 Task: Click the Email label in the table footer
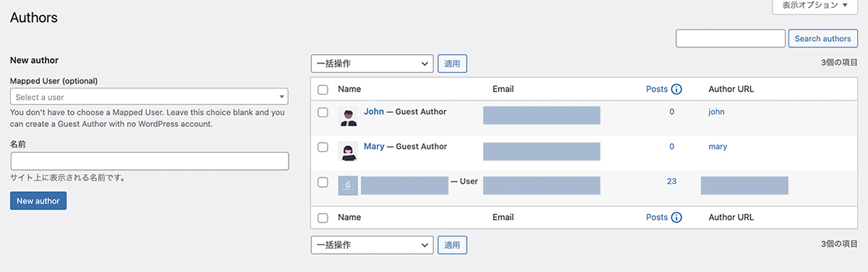pyautogui.click(x=503, y=217)
